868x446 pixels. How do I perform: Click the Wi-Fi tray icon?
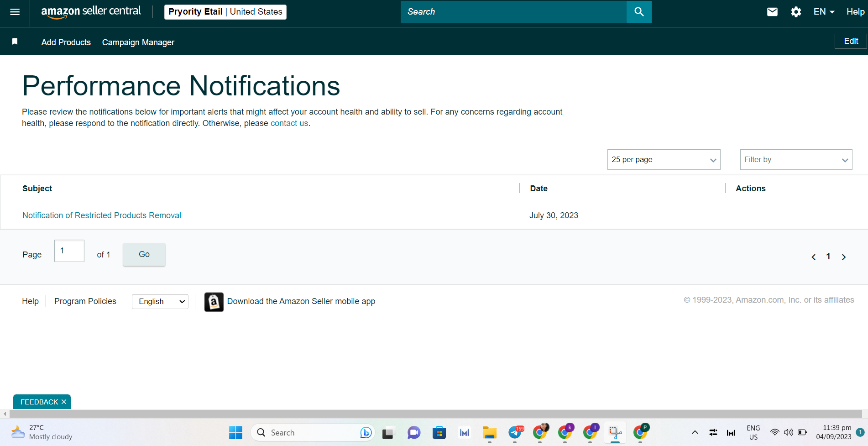pos(774,432)
